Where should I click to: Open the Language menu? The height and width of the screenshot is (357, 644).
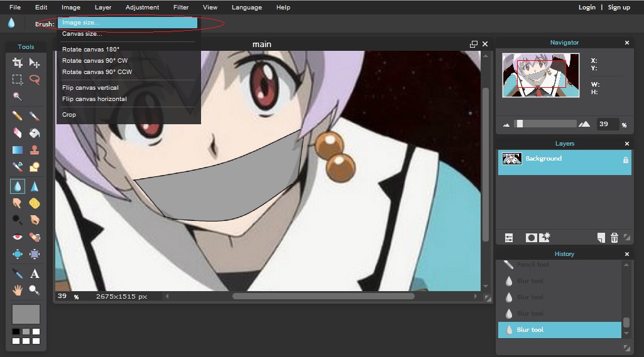(x=246, y=7)
